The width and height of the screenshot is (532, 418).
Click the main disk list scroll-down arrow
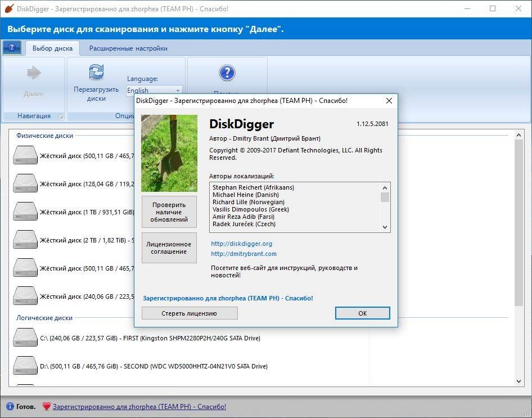pyautogui.click(x=519, y=381)
